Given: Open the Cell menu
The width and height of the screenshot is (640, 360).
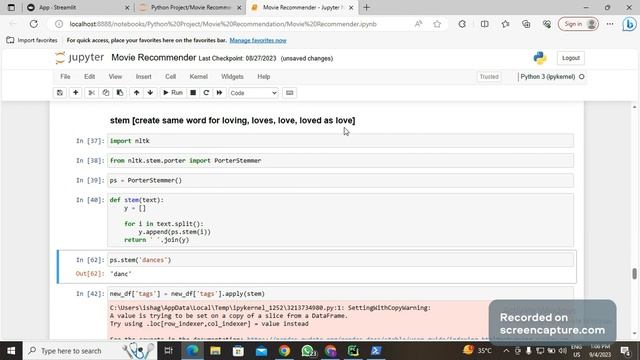Looking at the screenshot, I should click(x=171, y=77).
